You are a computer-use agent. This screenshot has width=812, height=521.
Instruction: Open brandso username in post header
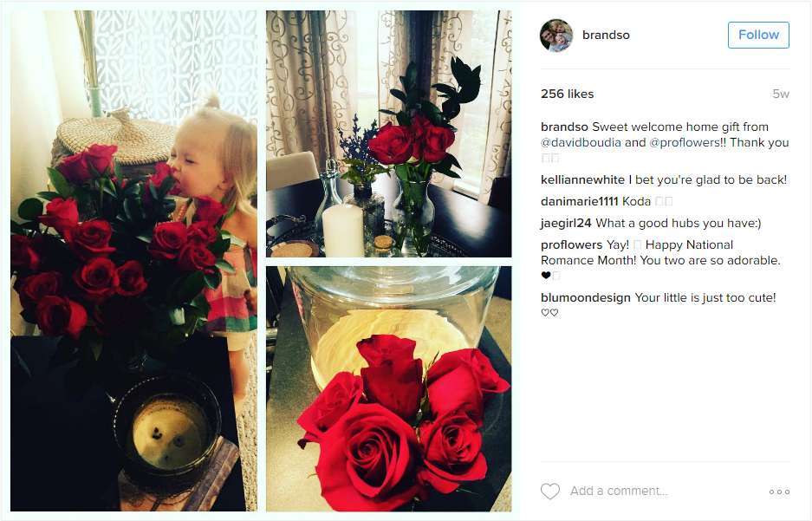click(x=606, y=36)
